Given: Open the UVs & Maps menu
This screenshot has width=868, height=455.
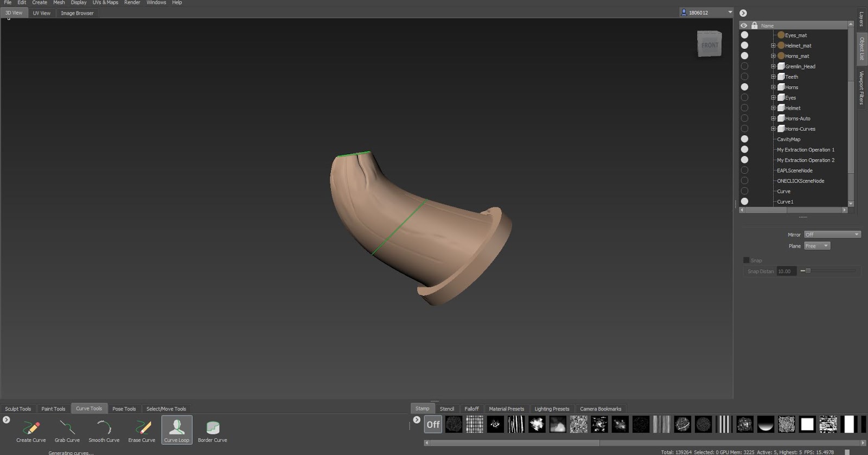Looking at the screenshot, I should (105, 3).
